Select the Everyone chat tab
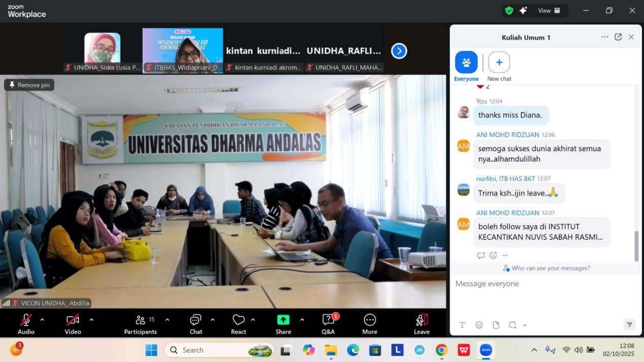644x362 pixels. coord(466,62)
